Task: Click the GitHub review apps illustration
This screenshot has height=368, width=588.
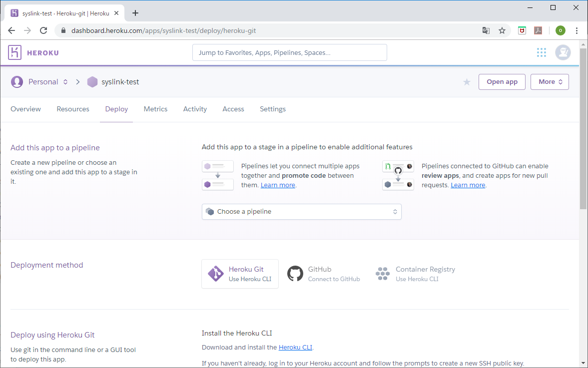Action: point(398,175)
